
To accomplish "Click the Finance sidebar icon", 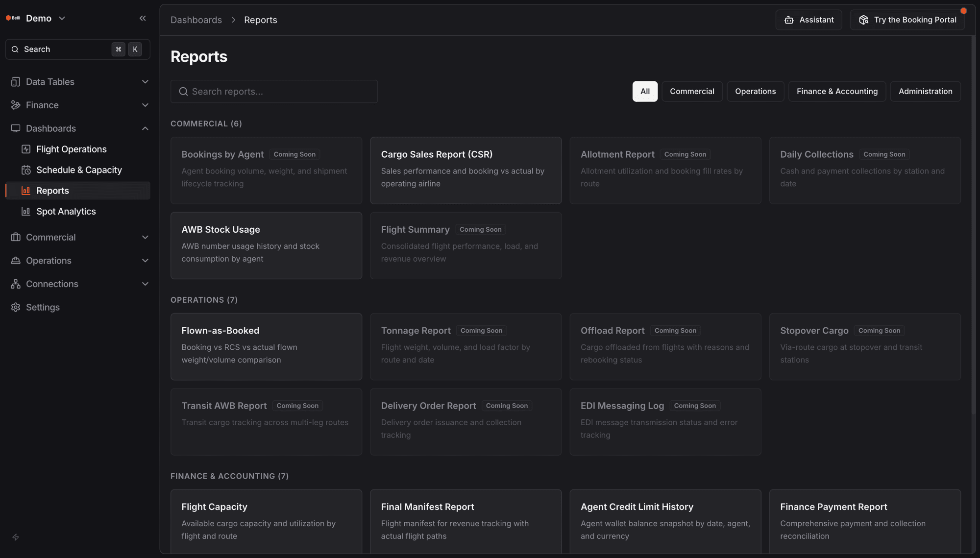I will 16,105.
